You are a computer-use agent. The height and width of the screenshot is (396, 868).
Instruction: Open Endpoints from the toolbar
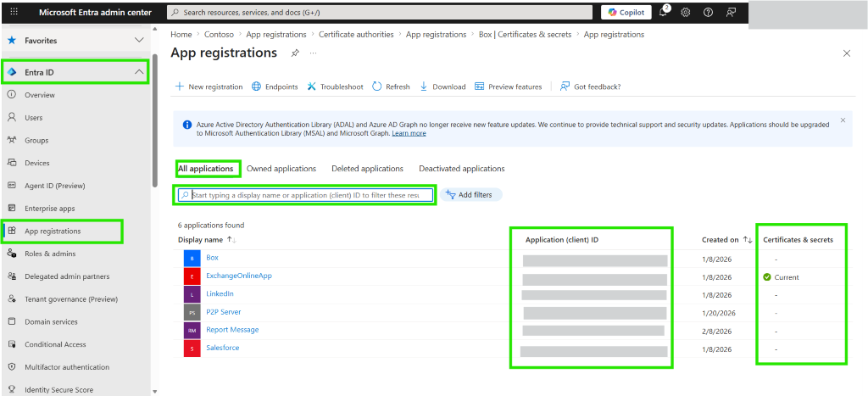(x=275, y=86)
